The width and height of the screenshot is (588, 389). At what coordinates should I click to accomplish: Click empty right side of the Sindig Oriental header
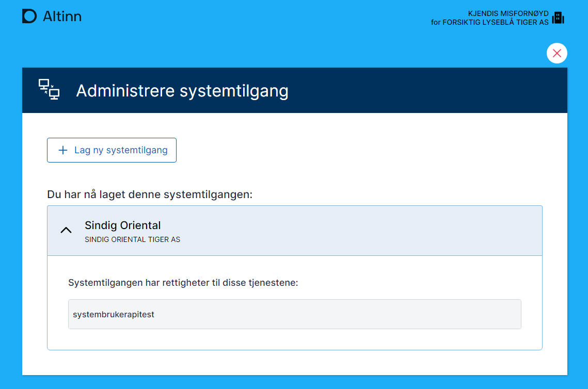(413, 231)
